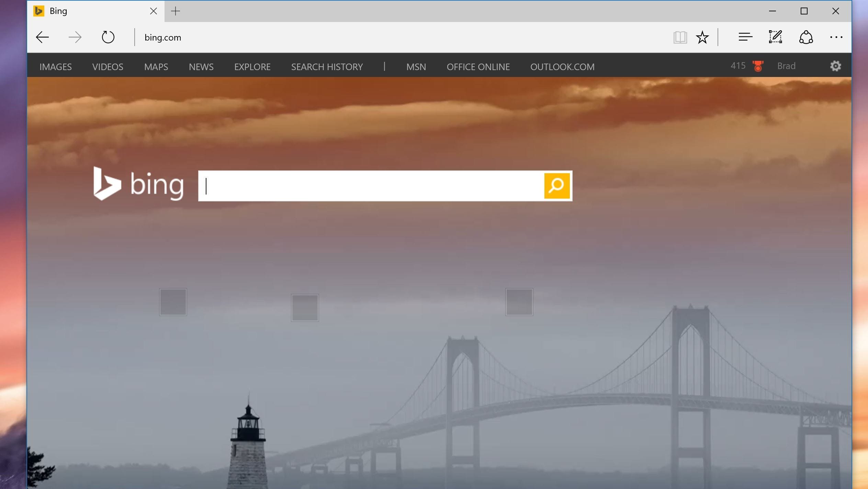868x489 pixels.
Task: Click the forward navigation arrow
Action: pos(75,37)
